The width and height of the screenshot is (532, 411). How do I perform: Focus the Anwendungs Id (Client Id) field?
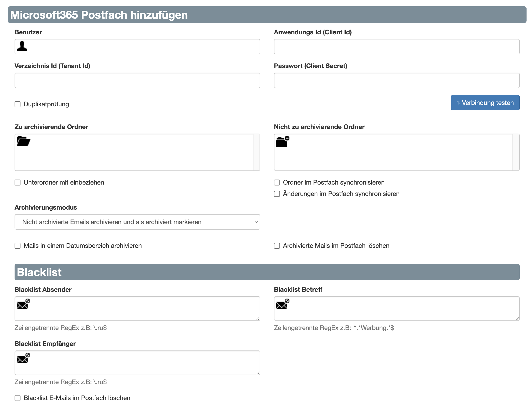[x=397, y=46]
